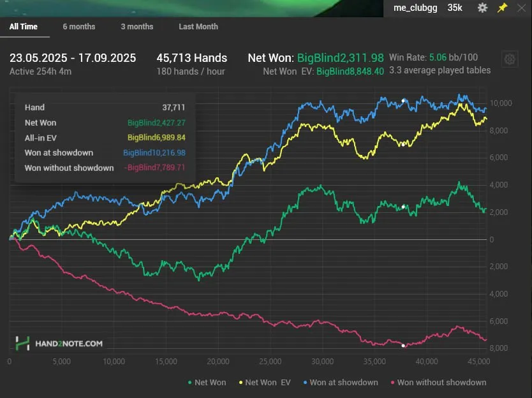
Task: Click the date range 23.05.2025 - 17.09.2025
Action: [x=73, y=58]
